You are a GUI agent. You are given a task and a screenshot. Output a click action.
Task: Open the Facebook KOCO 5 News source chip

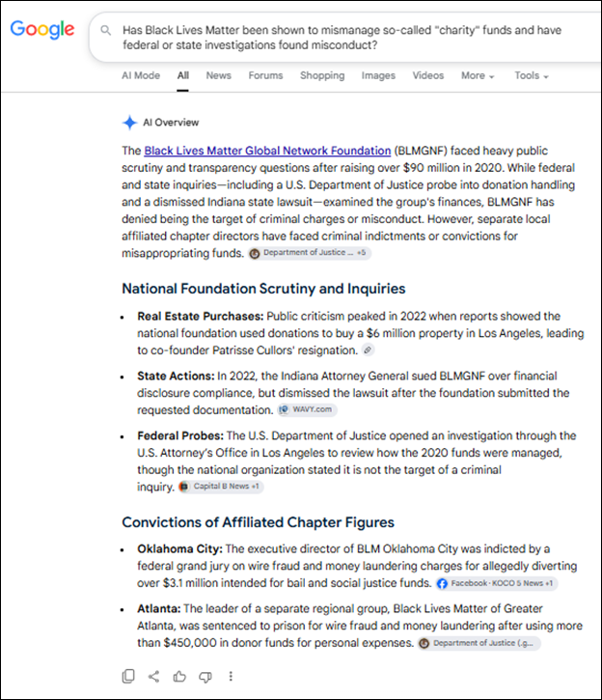pyautogui.click(x=497, y=583)
